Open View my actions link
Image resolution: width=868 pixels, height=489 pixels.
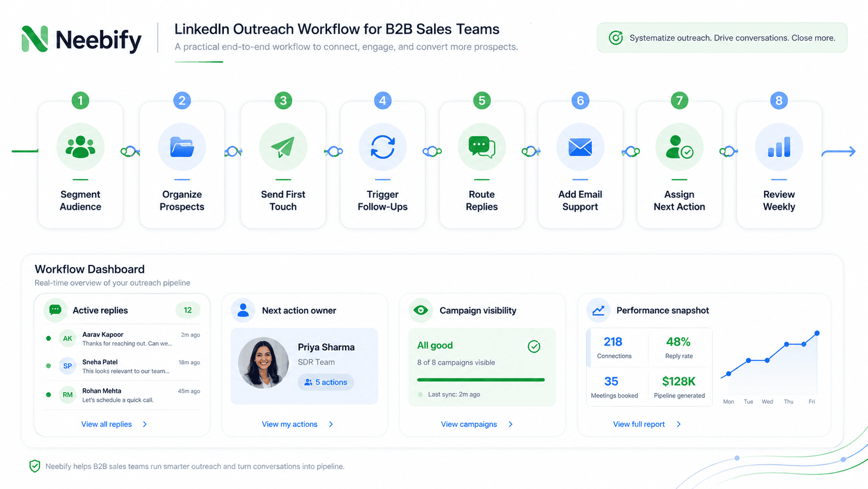[290, 424]
